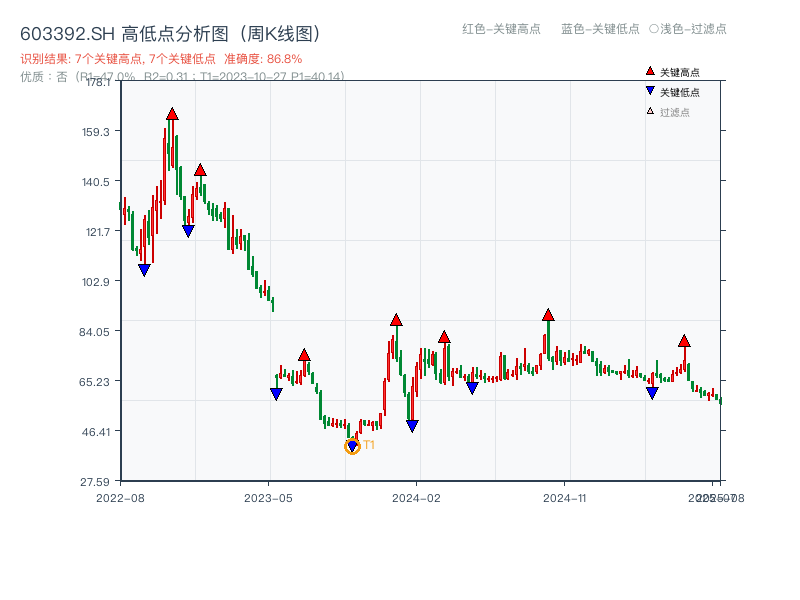The height and width of the screenshot is (600, 800).
Task: Click the red 关键高点 triangle in the chart legend
Action: click(649, 72)
